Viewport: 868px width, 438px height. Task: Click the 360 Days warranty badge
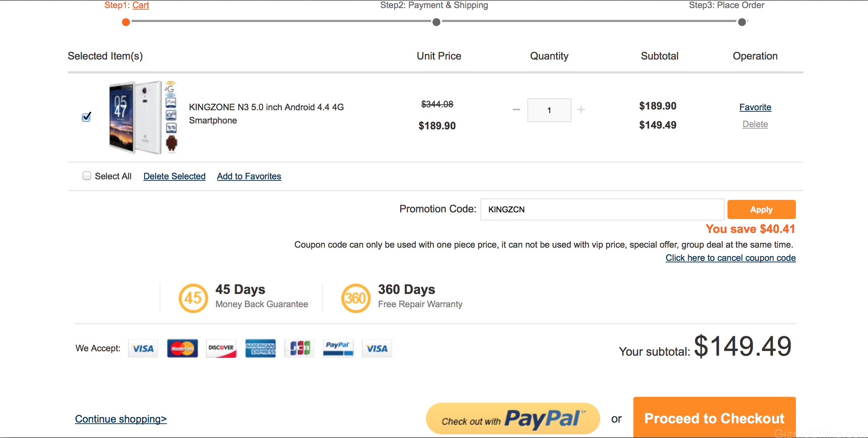[356, 298]
